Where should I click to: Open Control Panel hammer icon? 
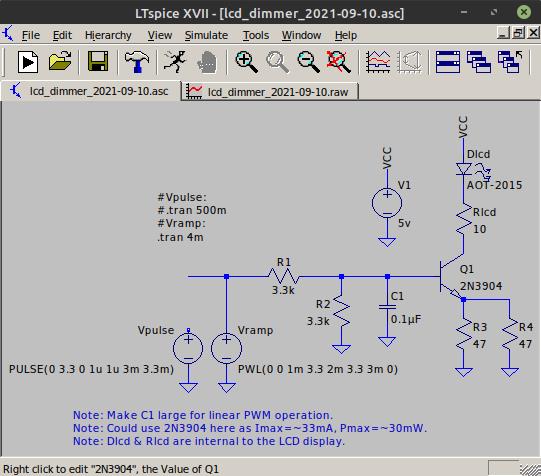click(137, 62)
